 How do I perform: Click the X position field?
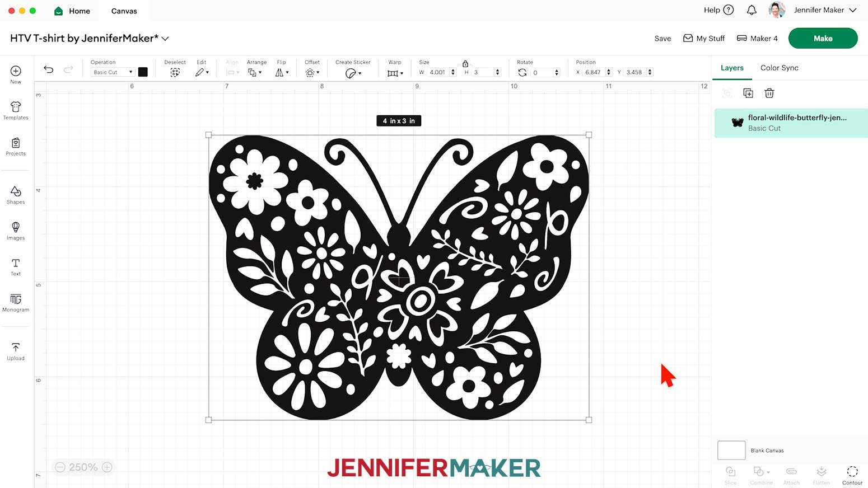click(x=594, y=72)
